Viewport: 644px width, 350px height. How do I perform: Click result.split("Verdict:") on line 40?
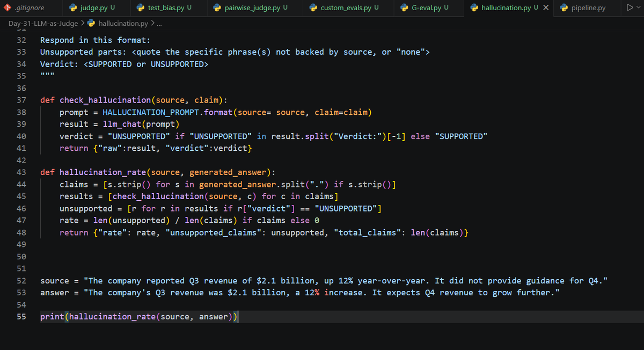(x=328, y=136)
